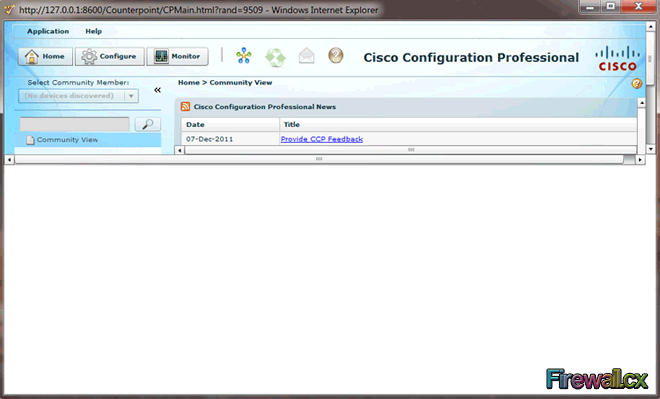Open the Help menu
The height and width of the screenshot is (399, 660).
pyautogui.click(x=93, y=31)
